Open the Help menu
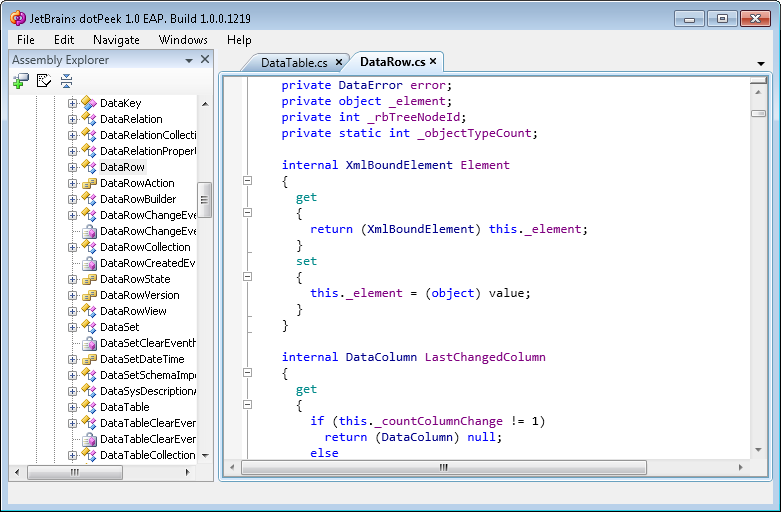 (239, 40)
